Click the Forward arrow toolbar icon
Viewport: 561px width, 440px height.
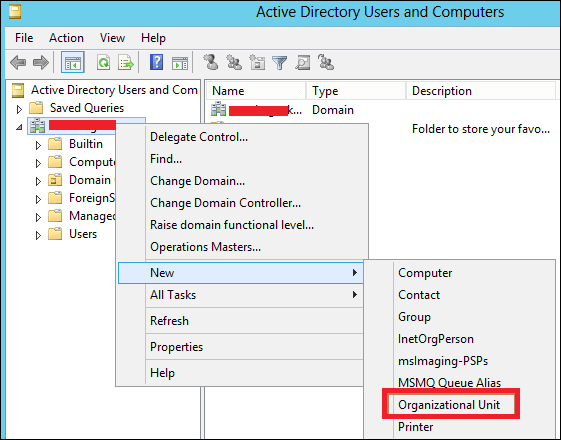41,63
